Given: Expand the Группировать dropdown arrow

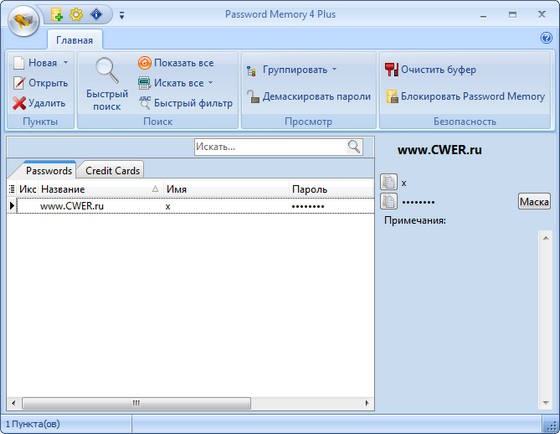Looking at the screenshot, I should tap(334, 69).
